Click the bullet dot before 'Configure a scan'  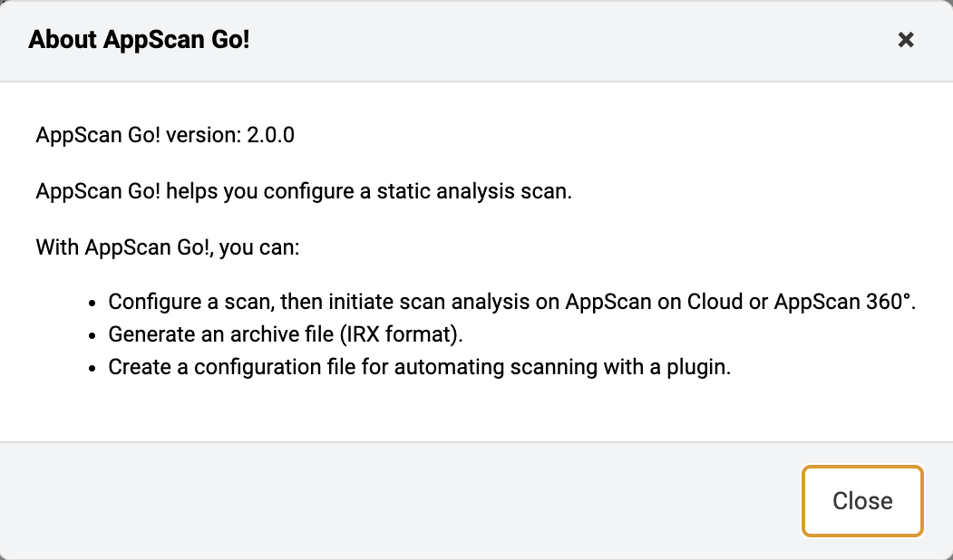pyautogui.click(x=92, y=303)
